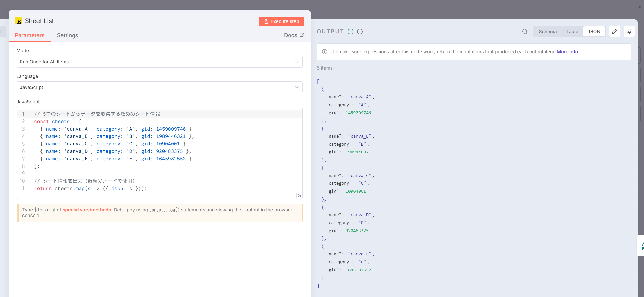
Task: Click line 11 return statement in code editor
Action: [90, 189]
